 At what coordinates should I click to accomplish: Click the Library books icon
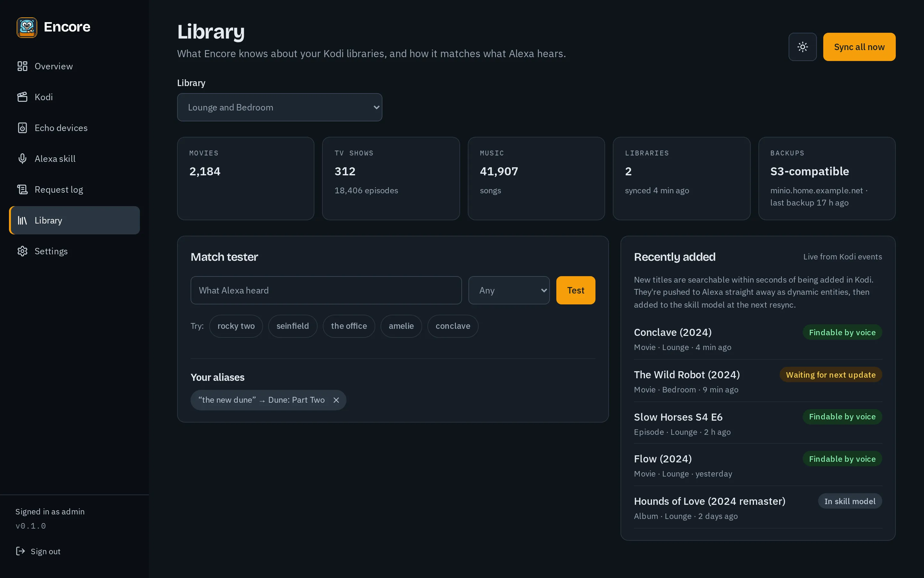coord(22,220)
